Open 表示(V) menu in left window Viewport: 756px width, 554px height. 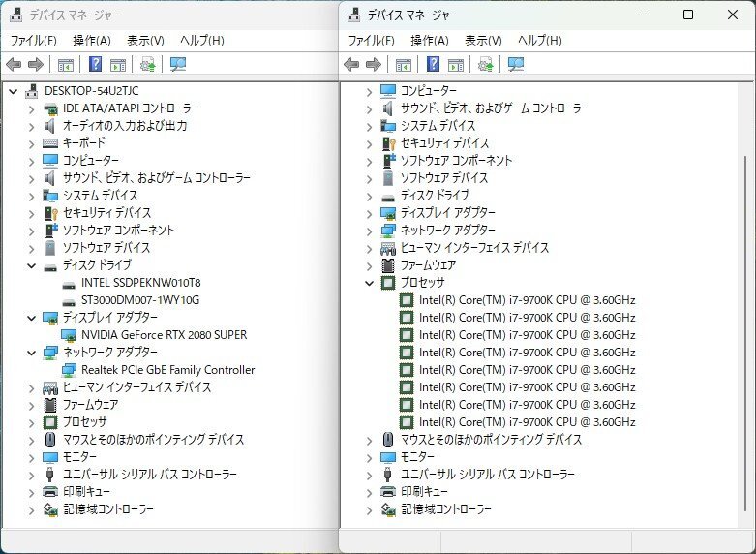click(145, 41)
